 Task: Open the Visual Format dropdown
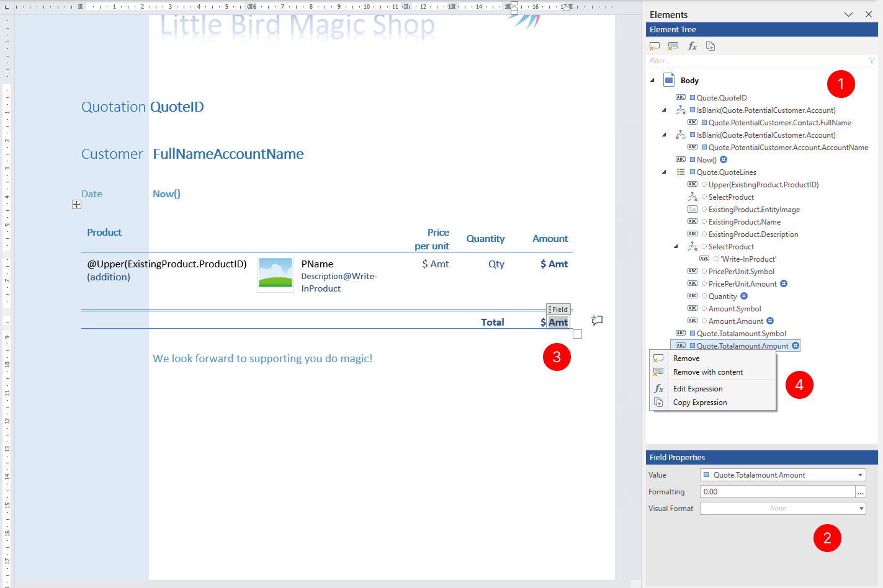coord(861,509)
